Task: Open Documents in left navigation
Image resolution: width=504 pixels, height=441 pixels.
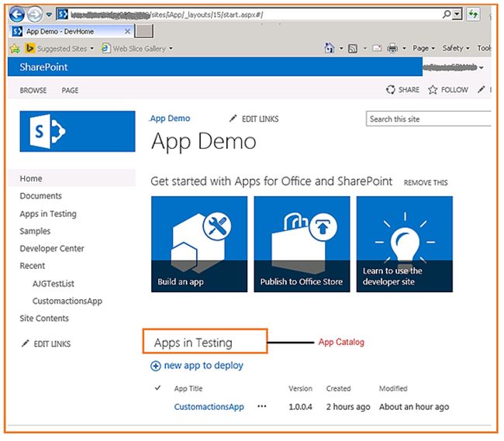Action: tap(41, 196)
